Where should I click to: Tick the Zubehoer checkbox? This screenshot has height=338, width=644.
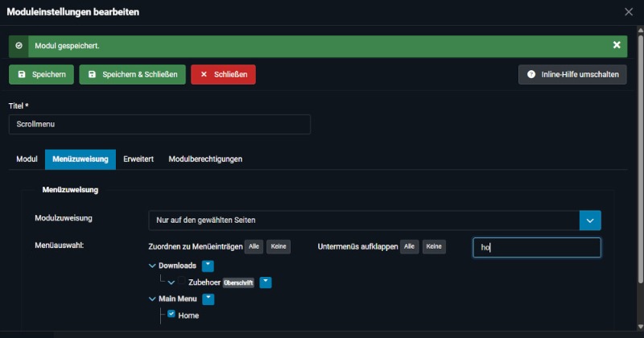pos(182,282)
